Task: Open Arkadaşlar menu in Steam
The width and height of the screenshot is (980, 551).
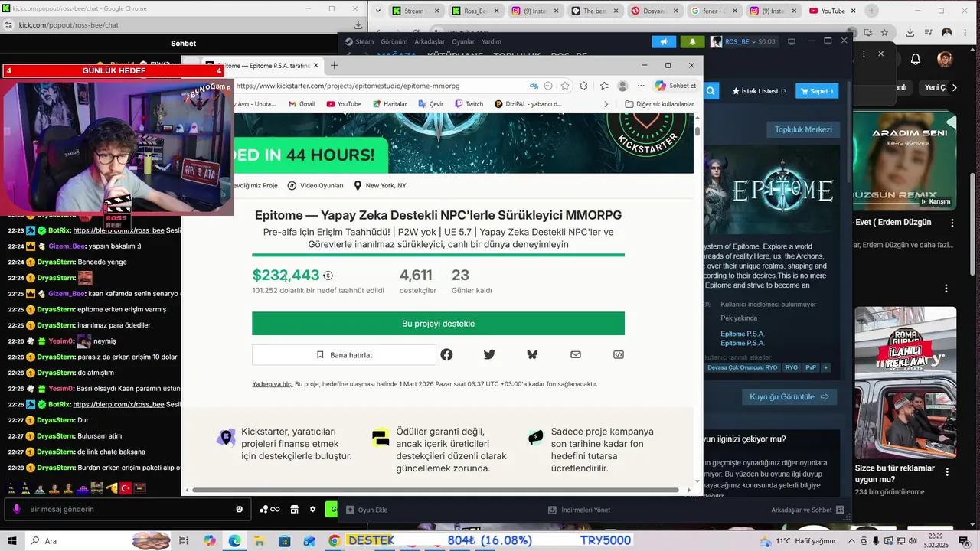Action: [x=430, y=41]
